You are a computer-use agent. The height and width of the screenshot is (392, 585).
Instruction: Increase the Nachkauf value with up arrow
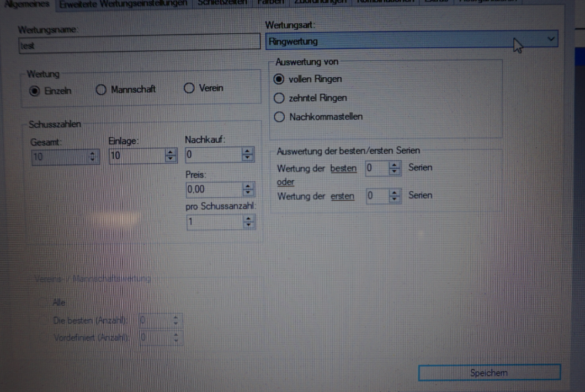pos(248,152)
